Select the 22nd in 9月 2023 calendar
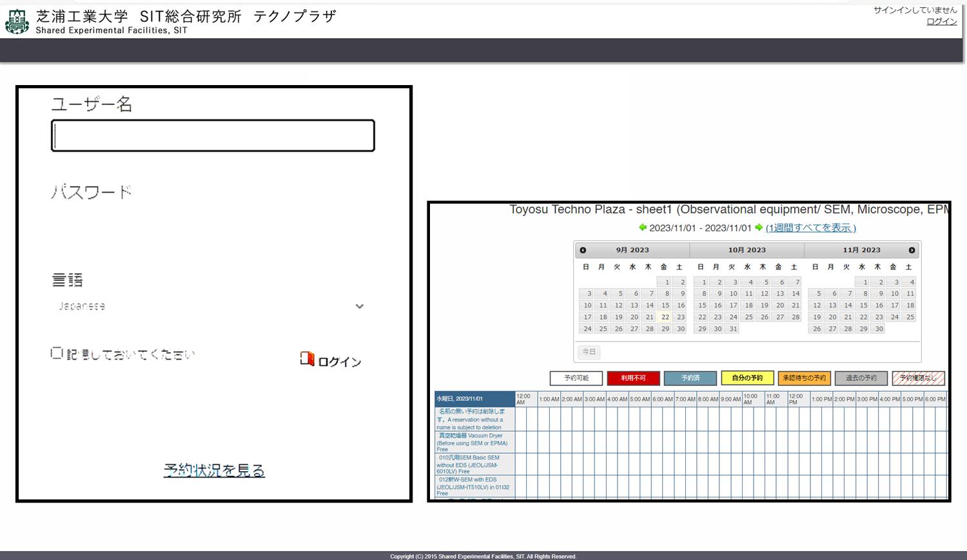This screenshot has width=967, height=560. pyautogui.click(x=665, y=317)
